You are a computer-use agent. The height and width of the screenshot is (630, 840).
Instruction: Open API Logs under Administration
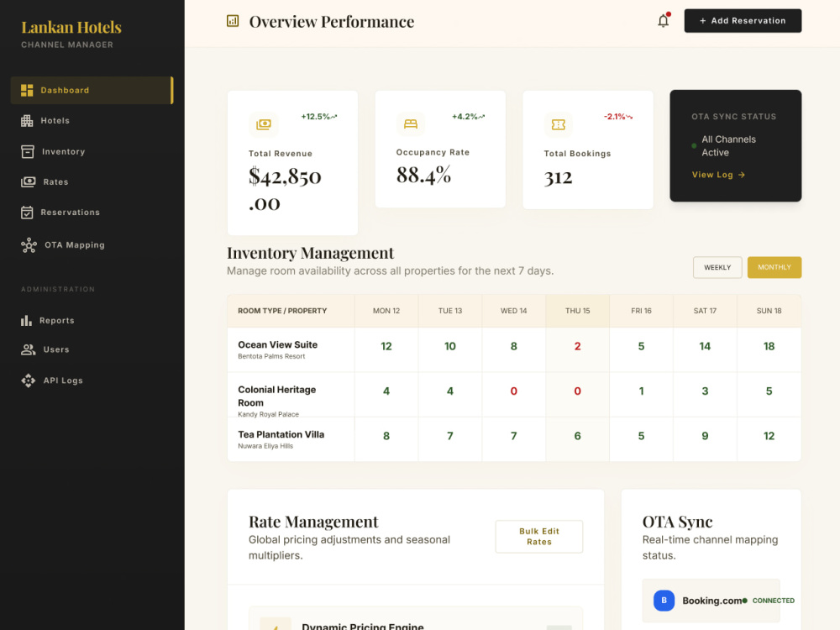pos(92,381)
